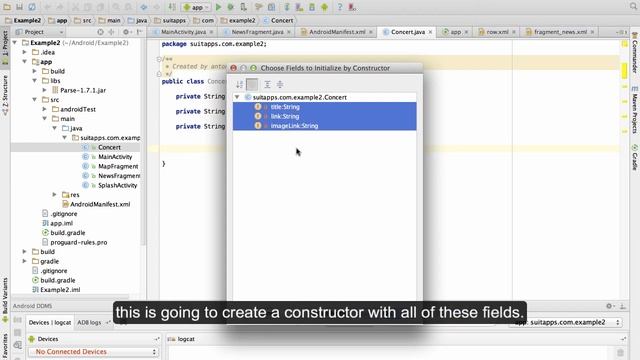This screenshot has height=360, width=640.
Task: Switch to the MainActivity.java tab
Action: (183, 32)
